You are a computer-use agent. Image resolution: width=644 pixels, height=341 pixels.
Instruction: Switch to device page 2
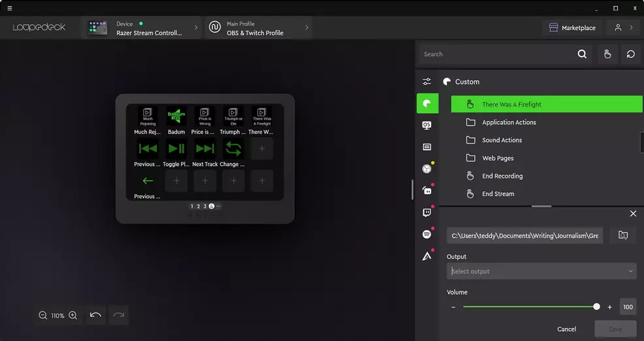[x=199, y=206]
